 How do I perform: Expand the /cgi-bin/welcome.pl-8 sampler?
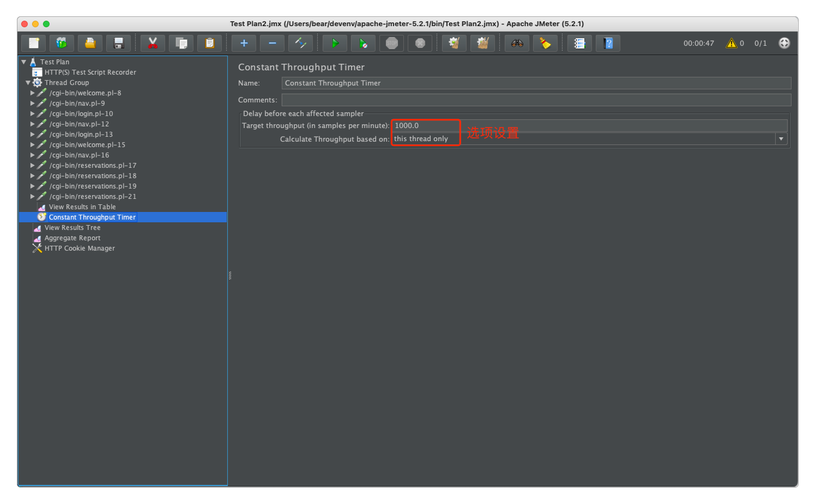[33, 93]
